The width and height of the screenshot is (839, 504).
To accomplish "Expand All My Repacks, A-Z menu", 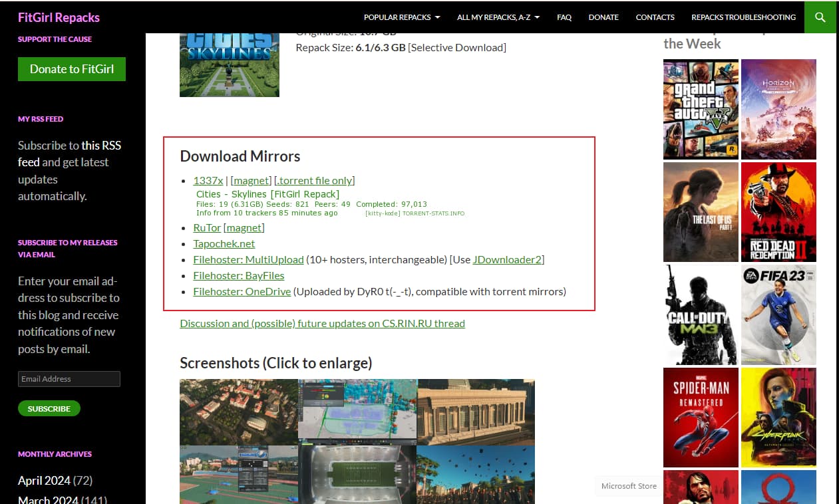I will (498, 17).
